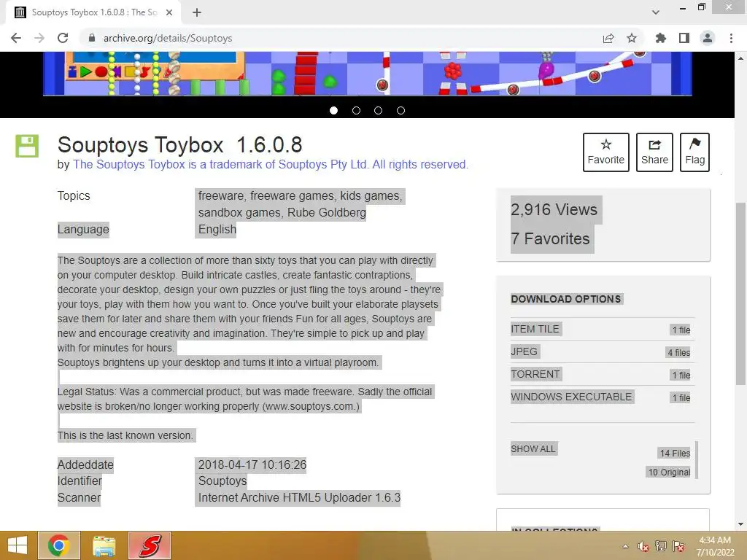The width and height of the screenshot is (747, 560).
Task: Open a new browser tab
Action: coord(197,12)
